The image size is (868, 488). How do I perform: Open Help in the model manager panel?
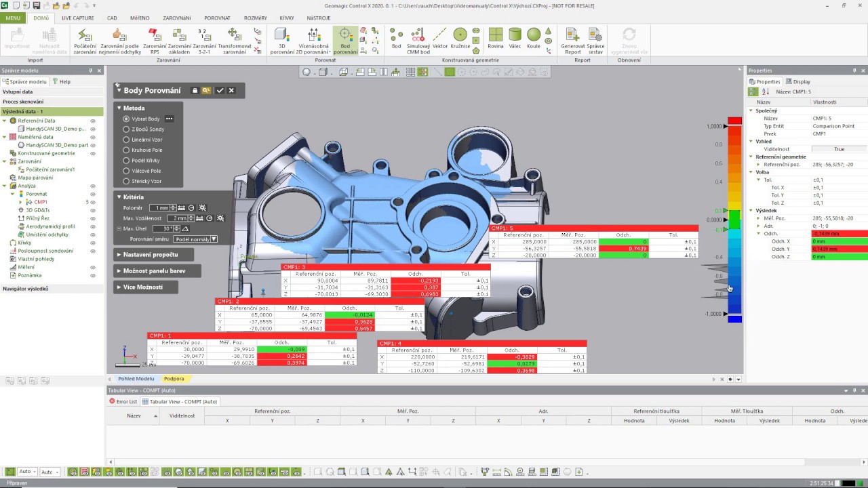[62, 81]
